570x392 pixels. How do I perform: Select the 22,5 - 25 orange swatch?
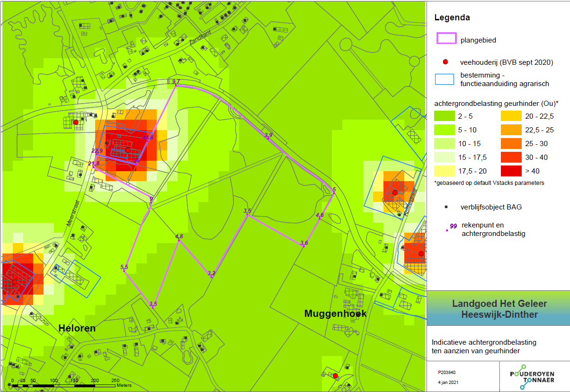511,131
